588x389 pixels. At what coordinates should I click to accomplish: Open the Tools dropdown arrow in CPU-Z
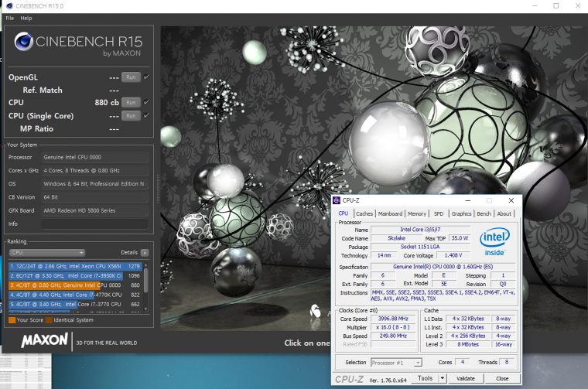[442, 378]
